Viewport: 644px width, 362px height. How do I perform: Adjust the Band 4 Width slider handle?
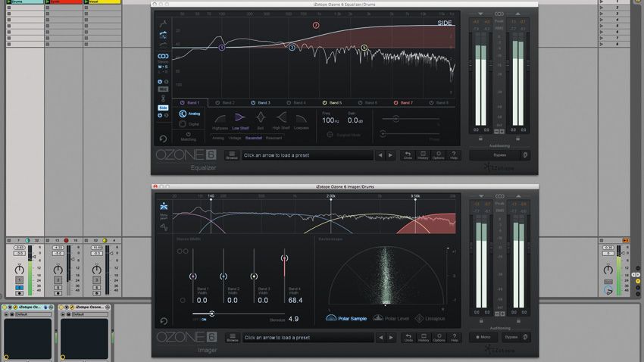(284, 258)
